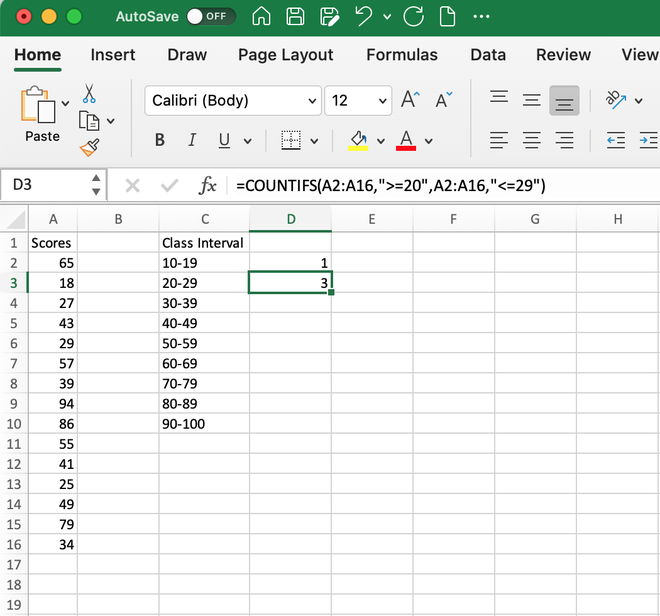
Task: Toggle Italic formatting
Action: (x=192, y=140)
